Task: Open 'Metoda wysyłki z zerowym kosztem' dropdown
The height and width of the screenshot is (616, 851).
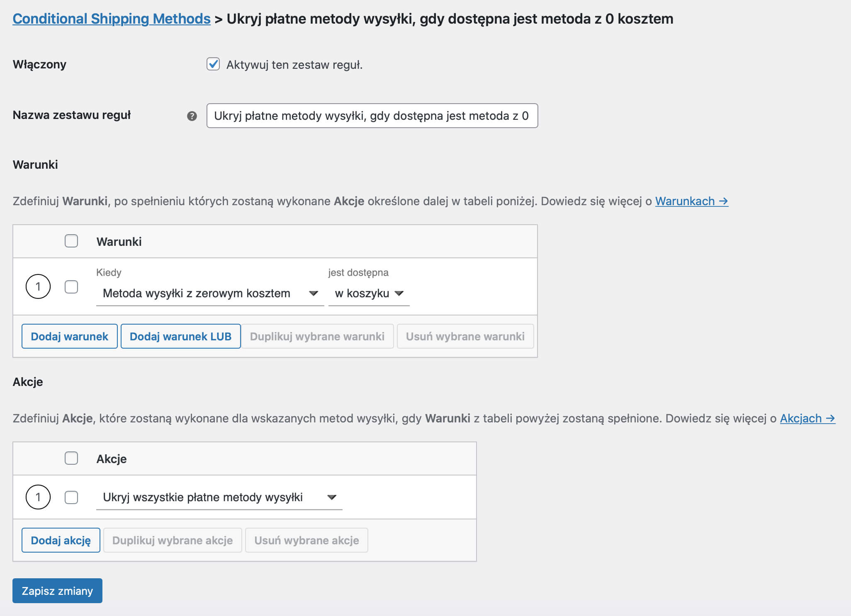Action: [x=210, y=293]
